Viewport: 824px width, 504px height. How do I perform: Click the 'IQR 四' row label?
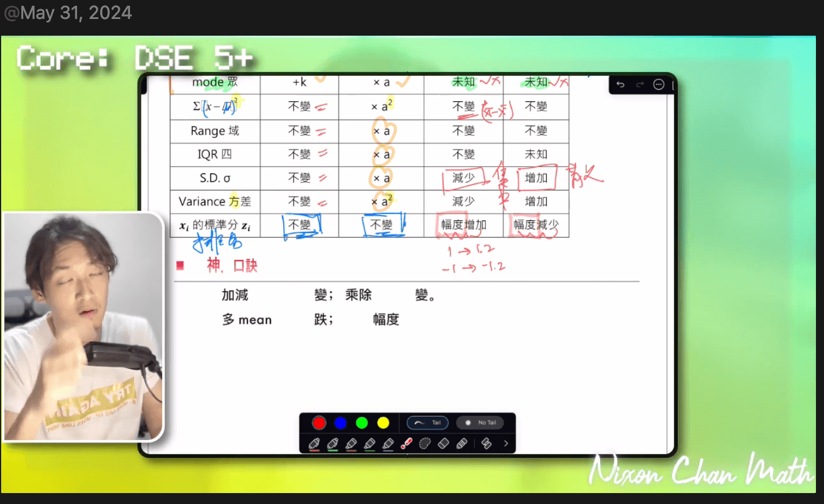coord(215,154)
